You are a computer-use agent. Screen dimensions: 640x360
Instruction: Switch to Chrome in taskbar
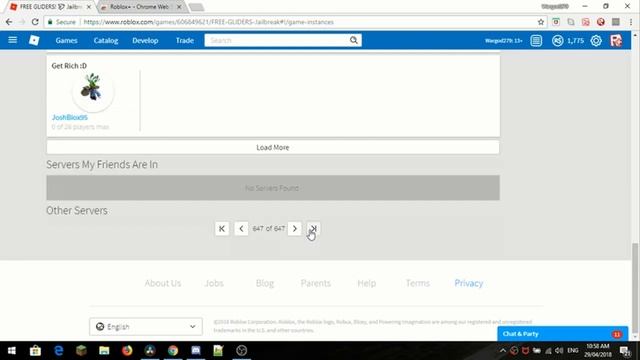(173, 351)
